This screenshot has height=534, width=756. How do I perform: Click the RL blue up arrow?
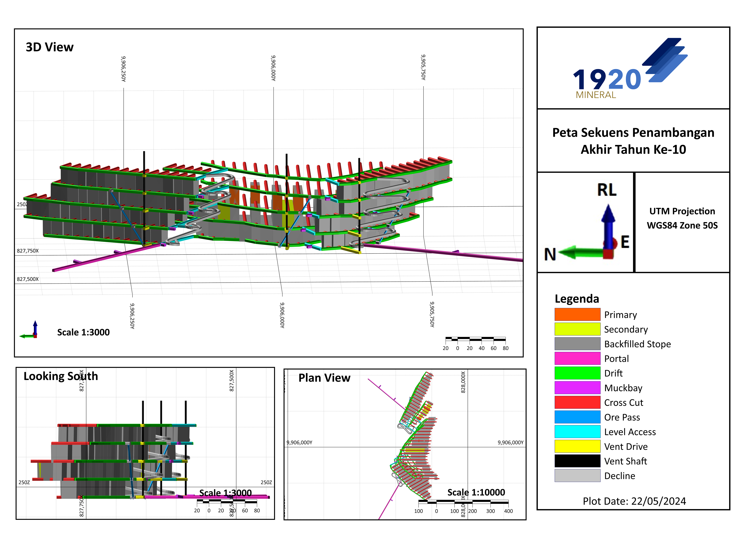tap(608, 227)
